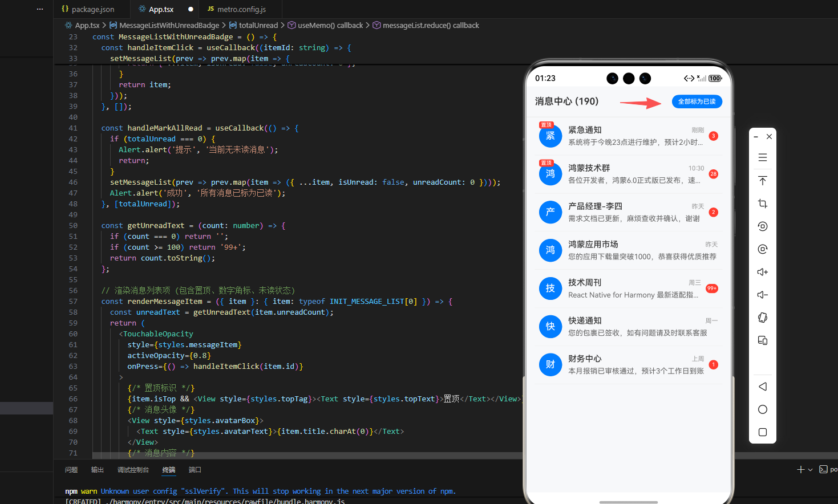Tap the 技 avatar icon
Image resolution: width=838 pixels, height=504 pixels.
550,288
